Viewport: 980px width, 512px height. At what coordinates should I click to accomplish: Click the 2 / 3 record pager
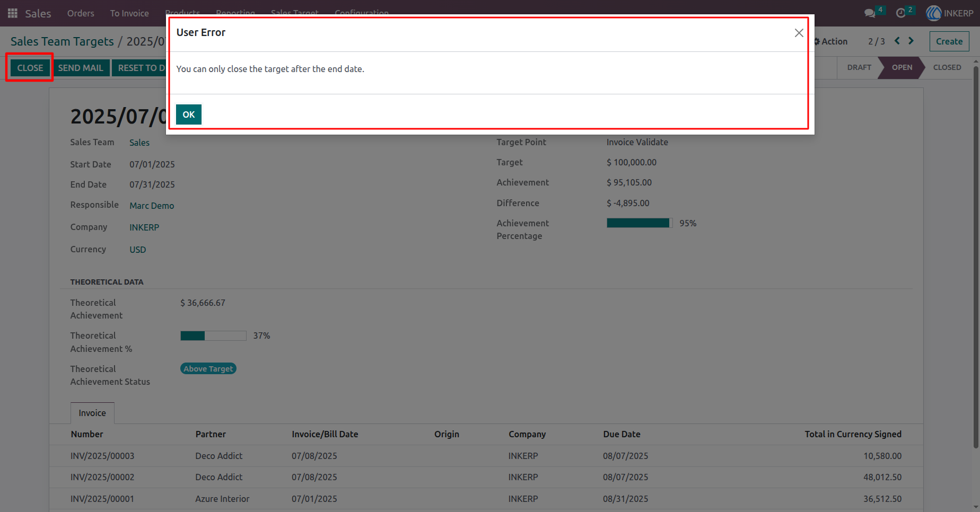tap(876, 41)
